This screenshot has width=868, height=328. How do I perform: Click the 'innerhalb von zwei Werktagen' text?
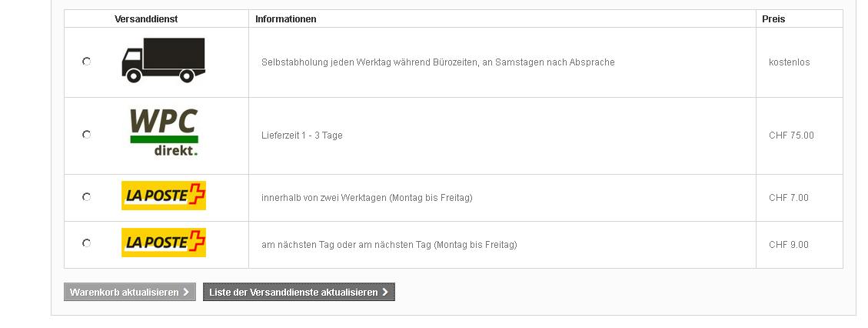coord(367,198)
